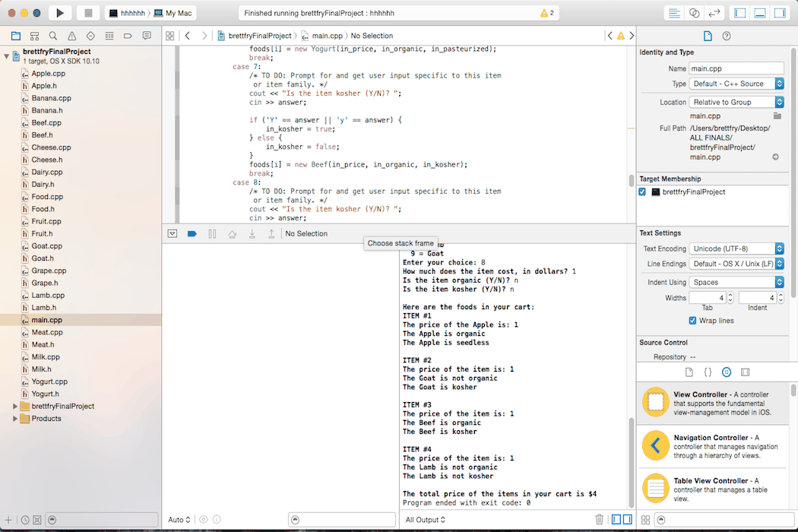Jump to the previous issue arrow
Image resolution: width=798 pixels, height=532 pixels.
[x=610, y=36]
